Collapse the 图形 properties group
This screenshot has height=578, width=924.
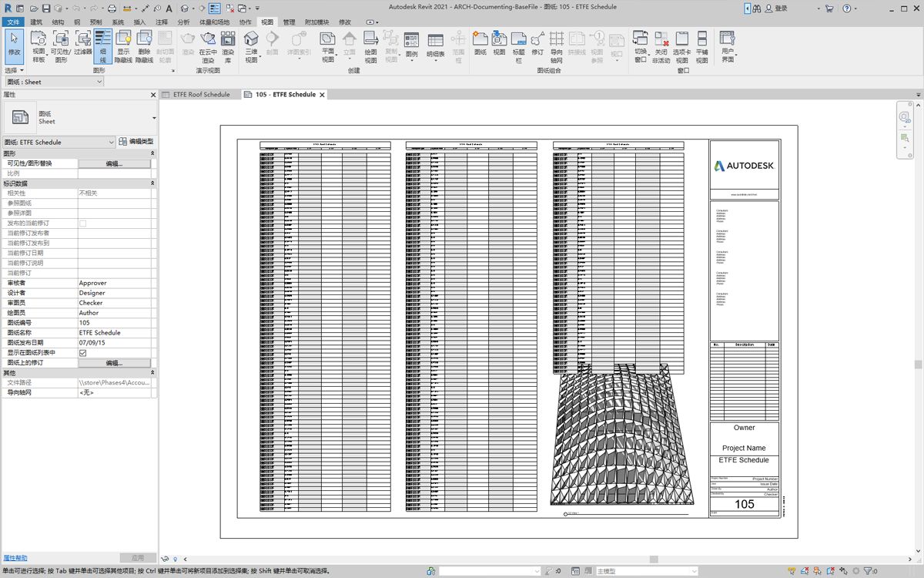click(152, 153)
